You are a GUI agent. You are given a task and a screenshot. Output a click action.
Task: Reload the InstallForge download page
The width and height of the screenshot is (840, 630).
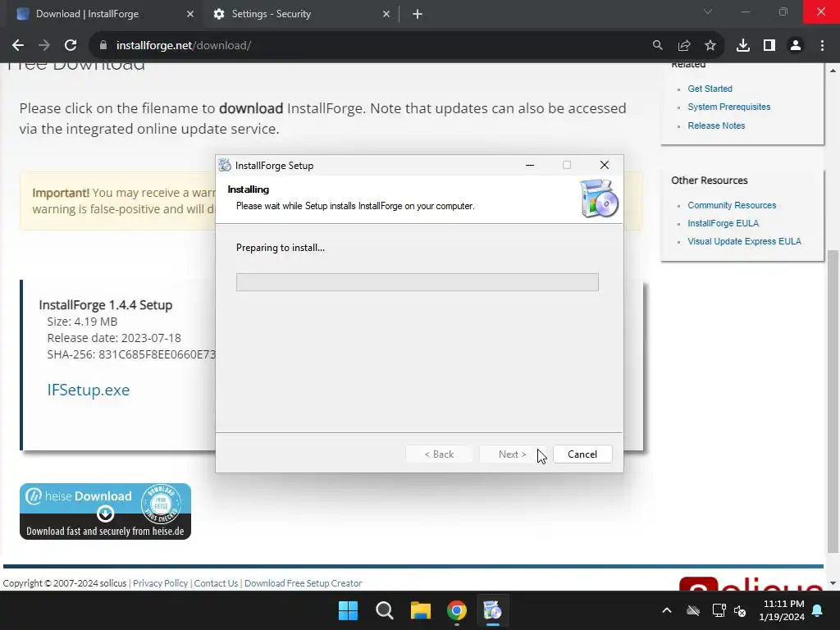[71, 46]
